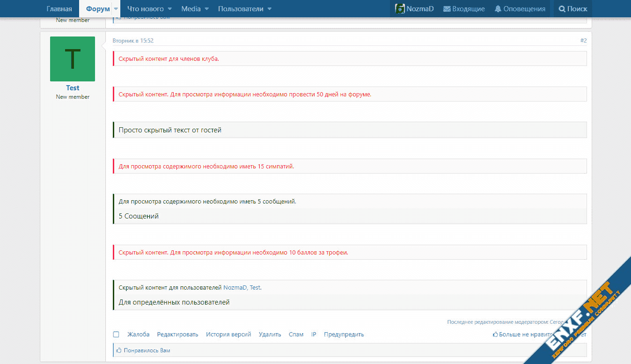Mark the post as Спам
This screenshot has height=364, width=631.
click(296, 335)
